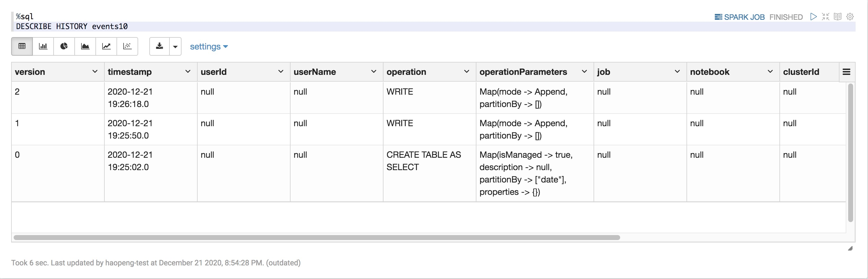Switch to pie chart view
Screen dimensions: 868x279
coord(64,46)
